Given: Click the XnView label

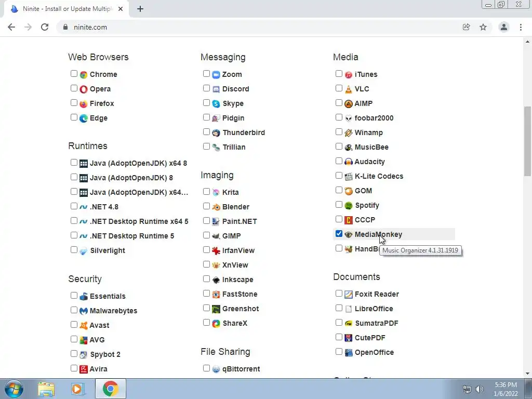Looking at the screenshot, I should [235, 265].
